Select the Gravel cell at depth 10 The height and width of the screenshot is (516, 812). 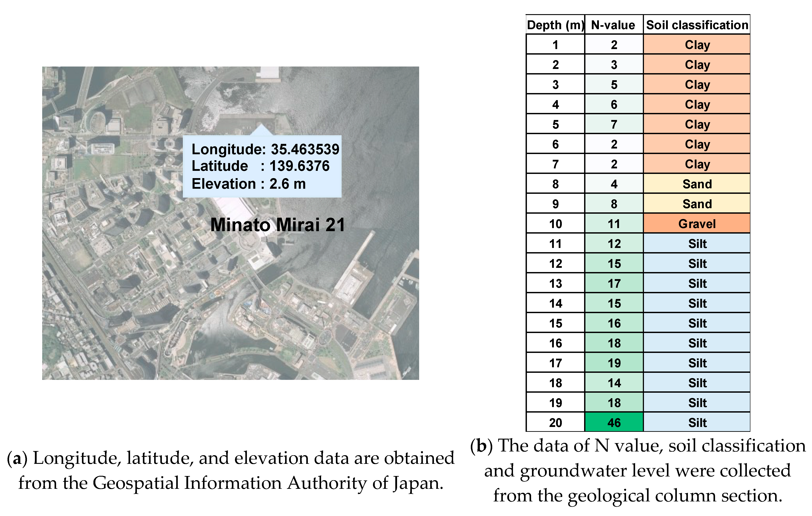[697, 224]
